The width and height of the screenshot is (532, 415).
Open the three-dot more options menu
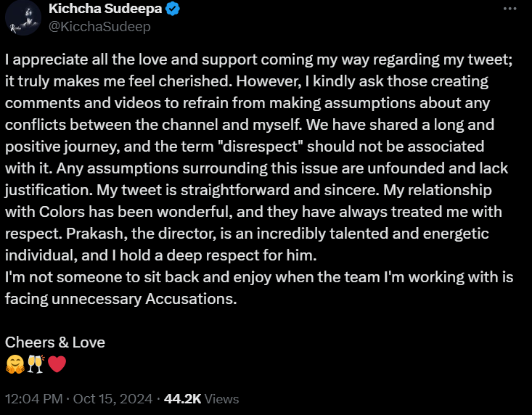[x=510, y=9]
